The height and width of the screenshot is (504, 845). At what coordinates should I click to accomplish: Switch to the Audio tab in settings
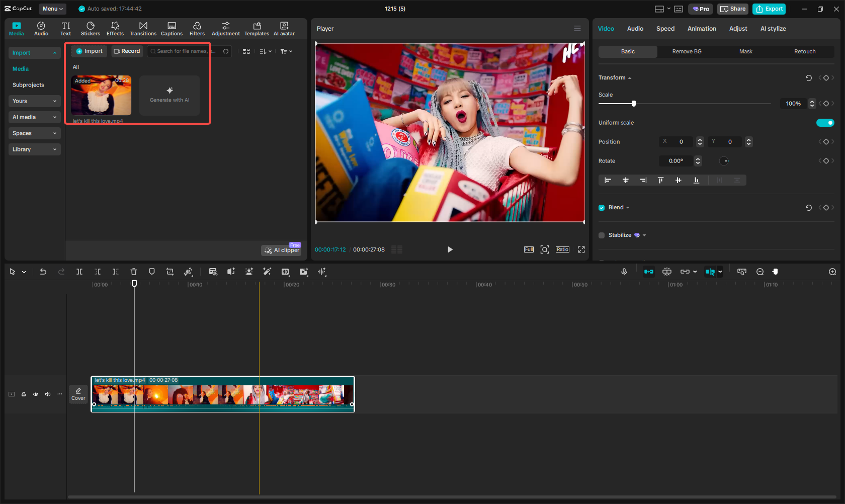tap(635, 29)
